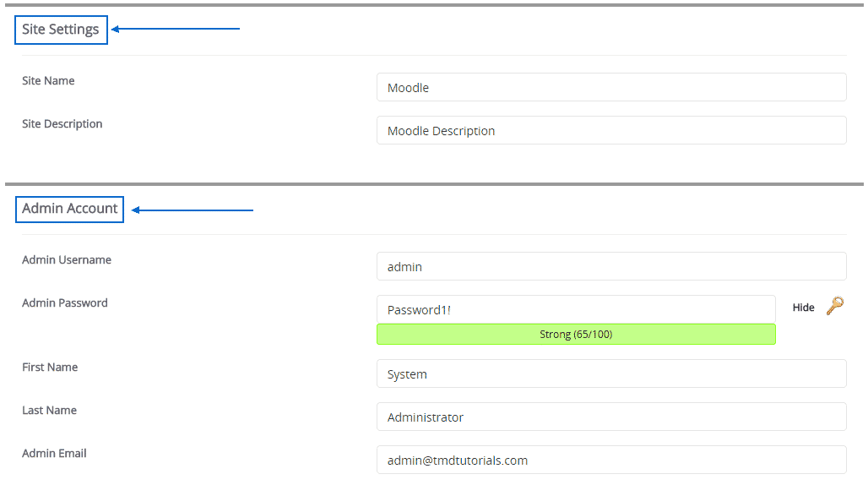Screen dimensions: 868x496
Task: Click the green Strong password strength bar
Action: point(576,334)
